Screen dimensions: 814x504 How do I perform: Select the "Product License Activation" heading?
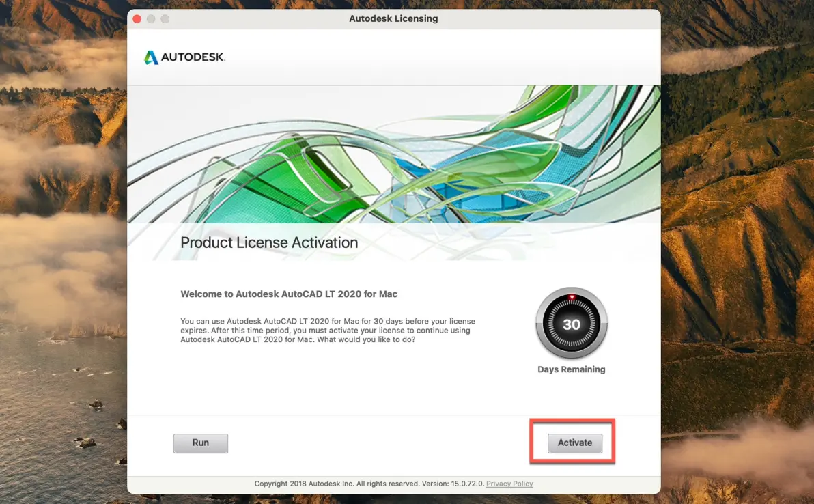coord(269,242)
